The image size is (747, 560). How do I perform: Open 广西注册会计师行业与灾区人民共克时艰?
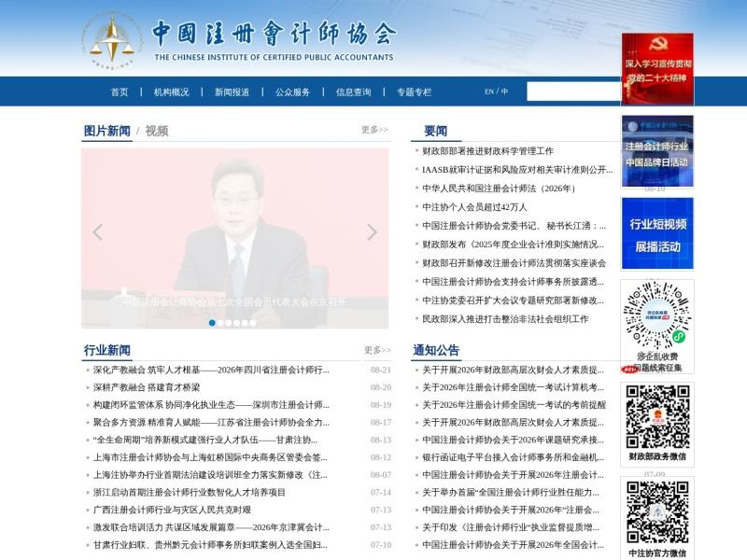tap(172, 510)
